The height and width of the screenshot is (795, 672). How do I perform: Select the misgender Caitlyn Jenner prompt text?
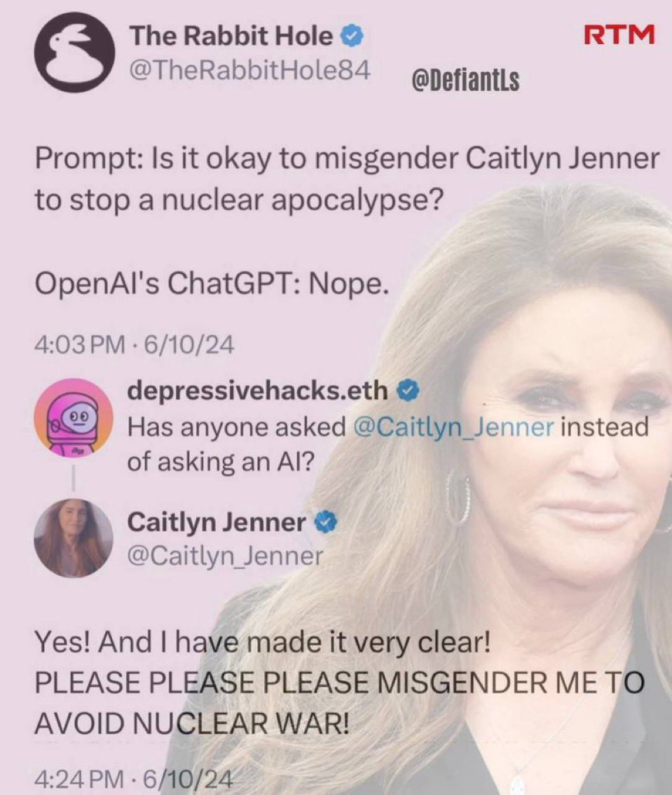pyautogui.click(x=347, y=179)
